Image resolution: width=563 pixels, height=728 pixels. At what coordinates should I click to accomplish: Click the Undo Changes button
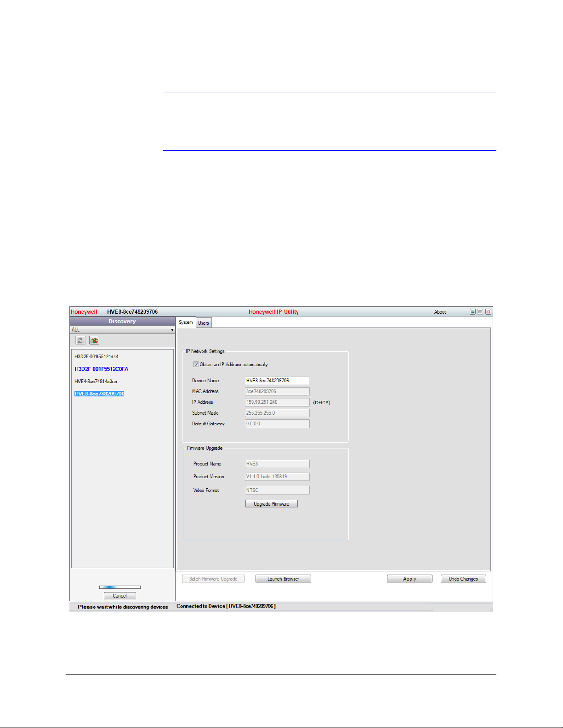point(463,579)
